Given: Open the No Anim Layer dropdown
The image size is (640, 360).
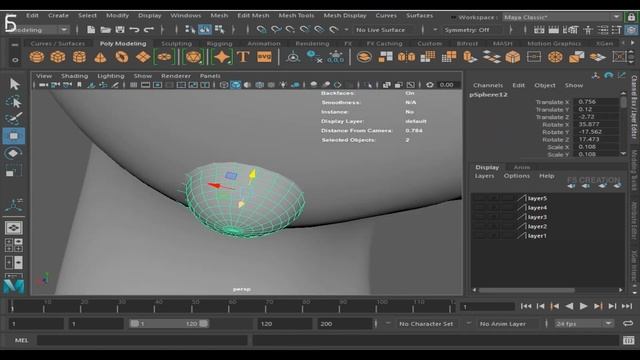Looking at the screenshot, I should pos(502,324).
